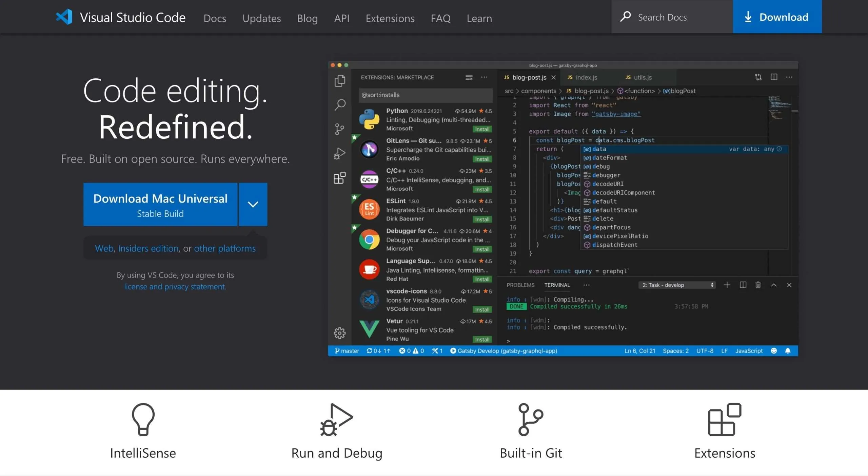This screenshot has height=476, width=868.
Task: Open the FAQ page
Action: pos(440,18)
